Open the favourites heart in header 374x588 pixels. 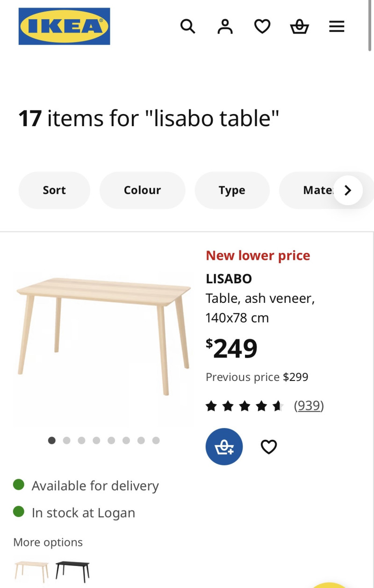pos(262,26)
